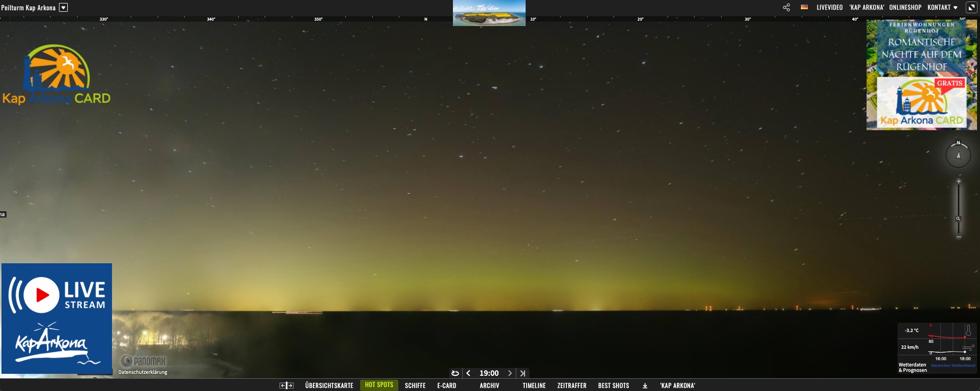Toggle the panorama pan left-right icon
Viewport: 980px width, 391px height.
pos(286,386)
